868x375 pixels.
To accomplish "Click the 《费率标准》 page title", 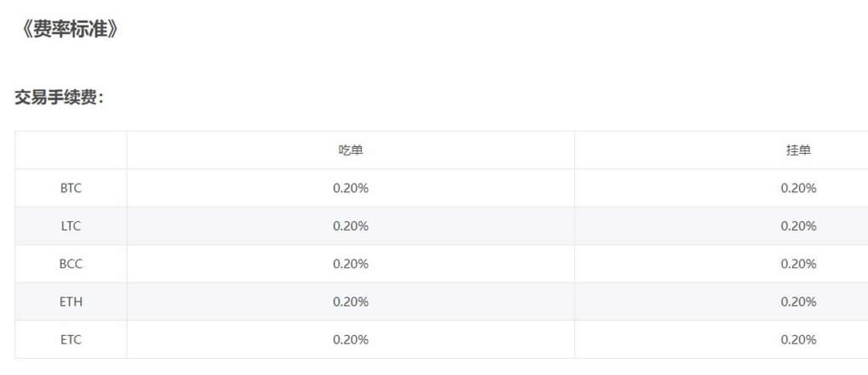I will (71, 29).
